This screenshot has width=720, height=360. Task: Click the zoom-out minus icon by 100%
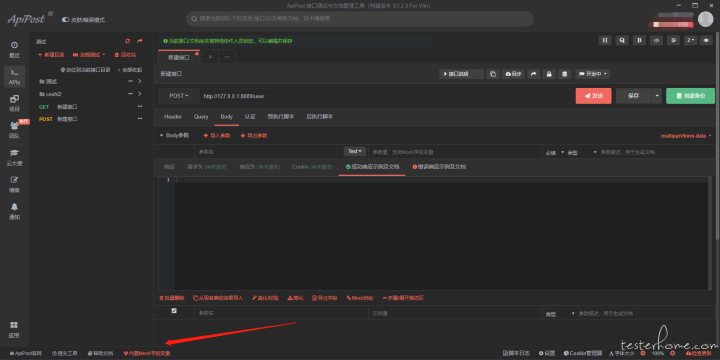(642, 354)
